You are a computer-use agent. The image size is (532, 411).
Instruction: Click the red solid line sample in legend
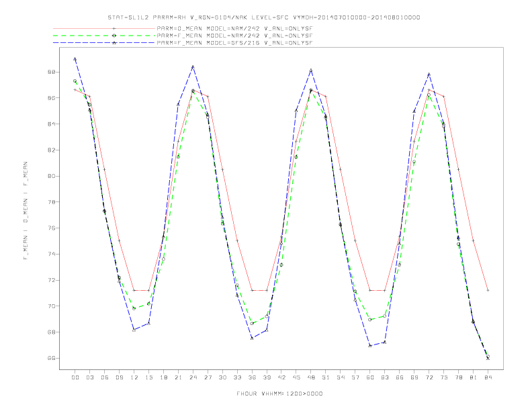pyautogui.click(x=104, y=28)
